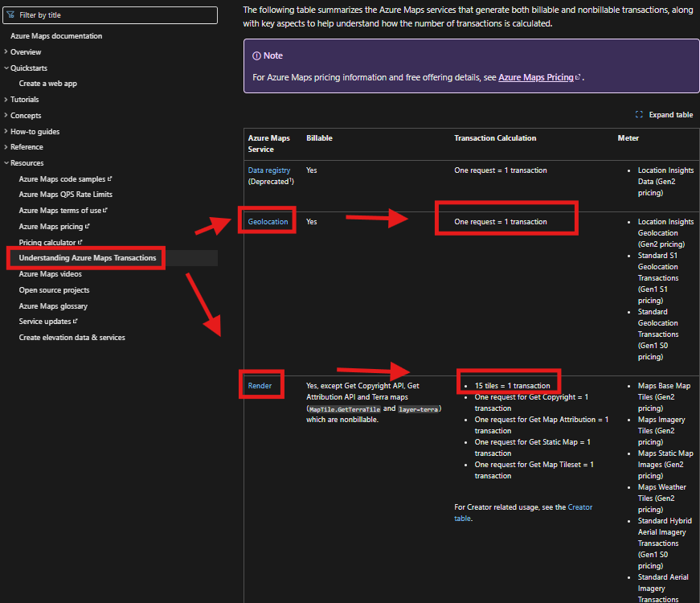Open Azure Maps code samples link

(x=62, y=179)
